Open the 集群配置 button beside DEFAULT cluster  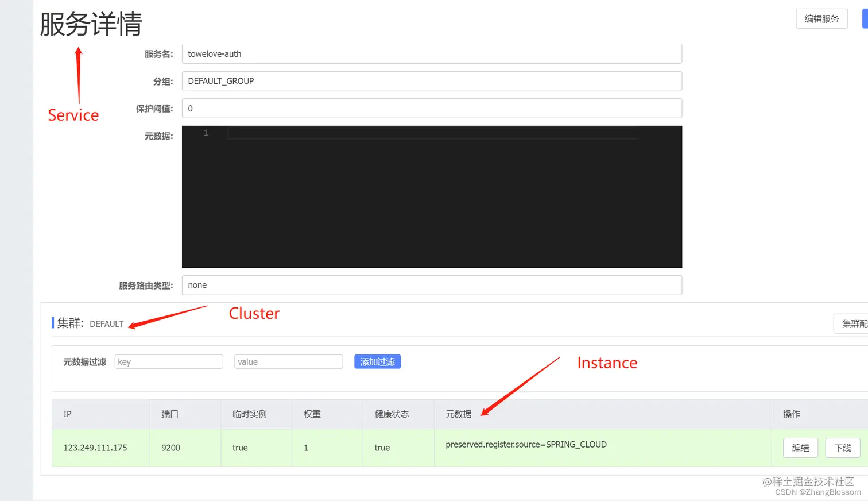851,324
